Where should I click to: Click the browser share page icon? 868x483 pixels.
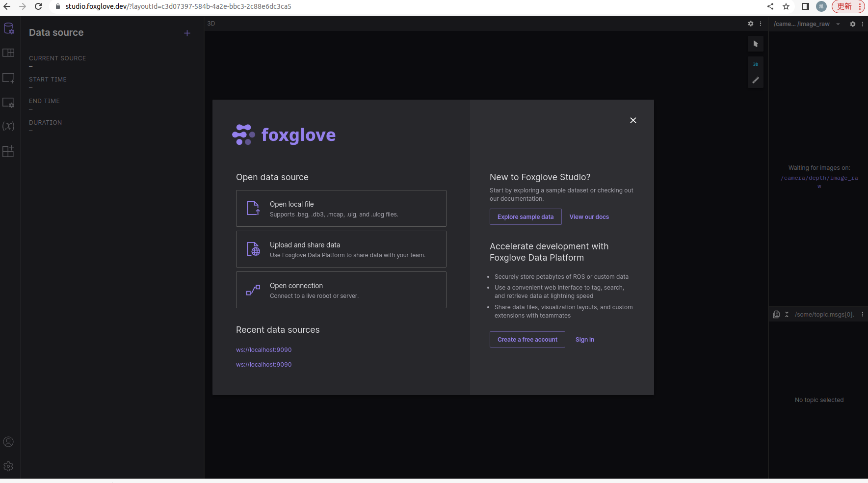tap(770, 6)
